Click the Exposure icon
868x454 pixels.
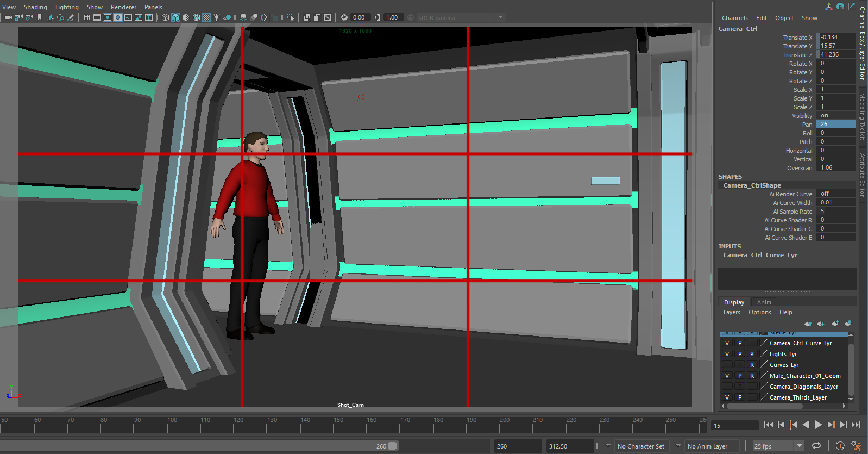(x=344, y=17)
